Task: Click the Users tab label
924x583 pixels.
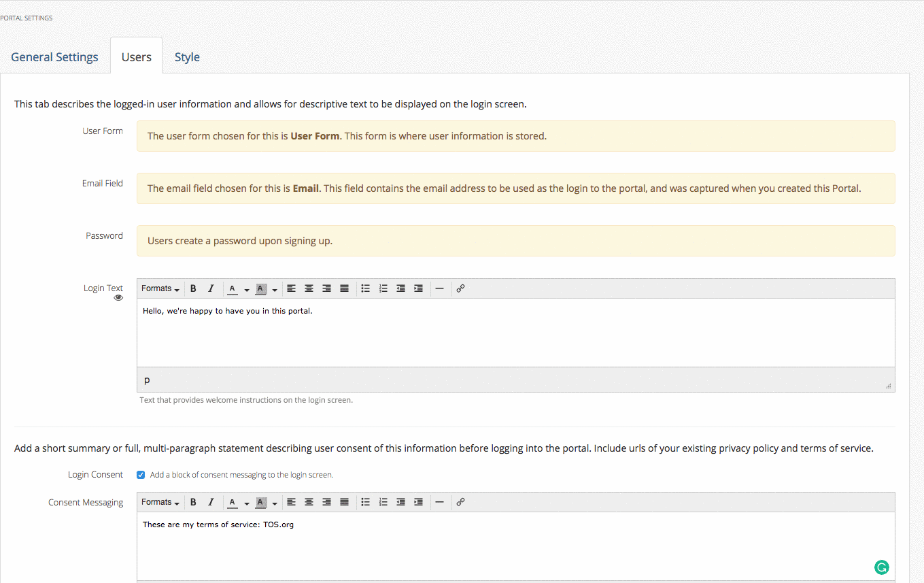Action: pyautogui.click(x=136, y=57)
